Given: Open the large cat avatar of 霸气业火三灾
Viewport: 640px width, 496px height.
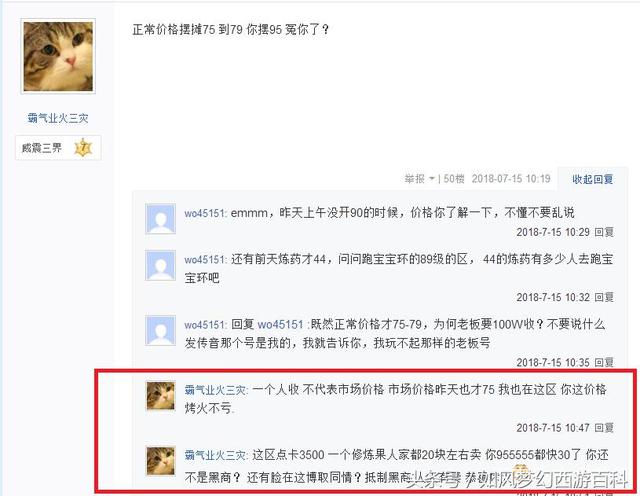Looking at the screenshot, I should click(x=58, y=56).
